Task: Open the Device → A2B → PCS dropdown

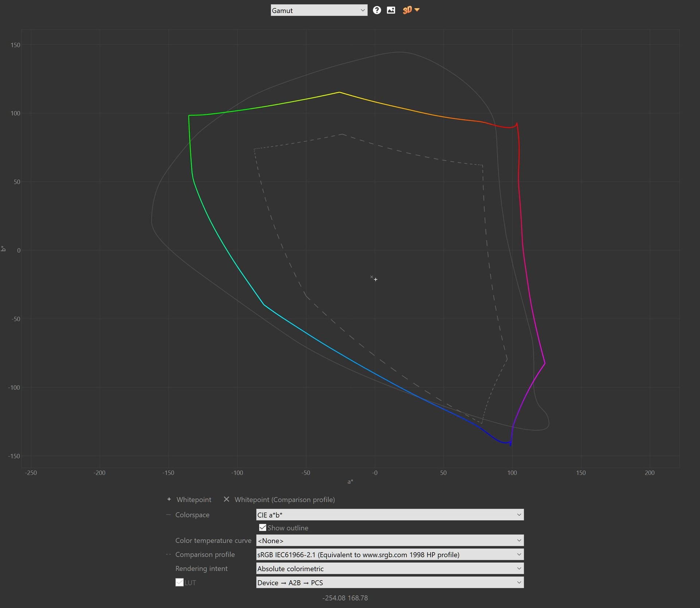Action: pos(389,582)
